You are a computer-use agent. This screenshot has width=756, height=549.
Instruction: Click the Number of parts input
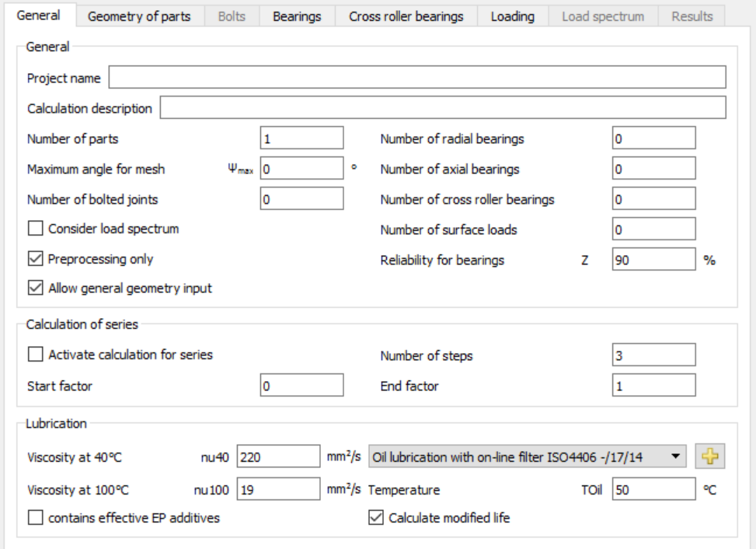pos(301,138)
